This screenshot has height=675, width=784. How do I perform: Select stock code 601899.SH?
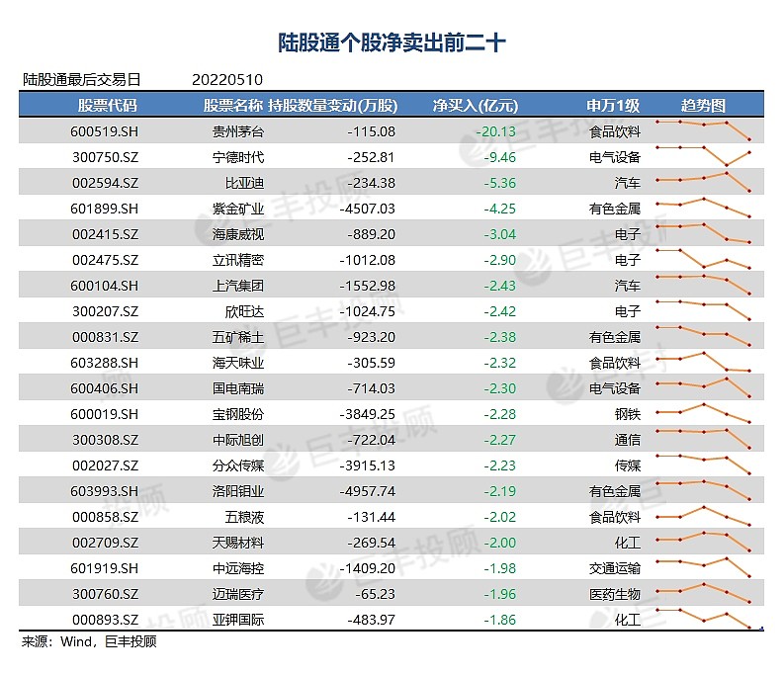(104, 209)
